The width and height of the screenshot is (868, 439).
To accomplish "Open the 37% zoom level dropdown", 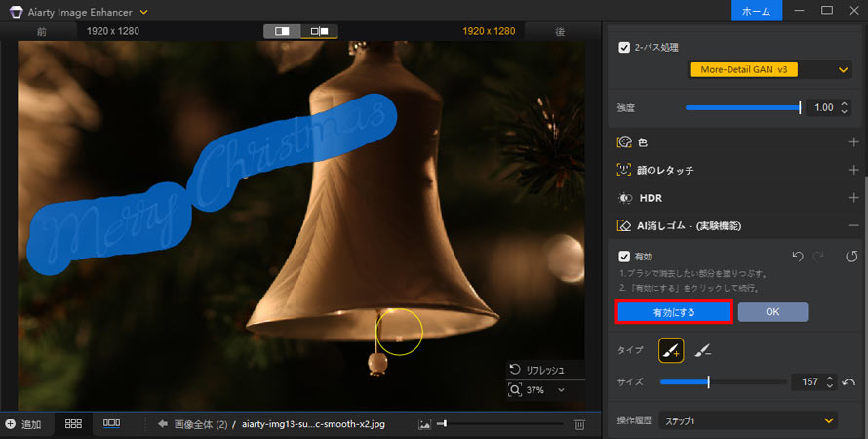I will 562,390.
